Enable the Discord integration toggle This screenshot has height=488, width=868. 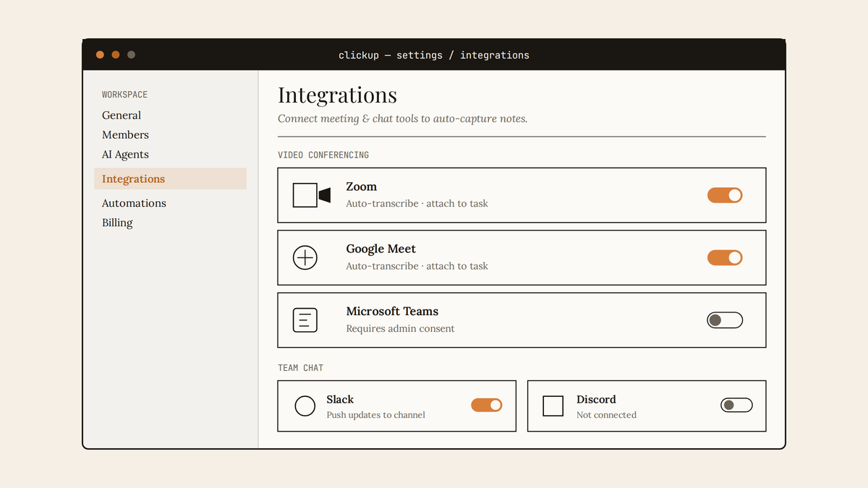[736, 406]
